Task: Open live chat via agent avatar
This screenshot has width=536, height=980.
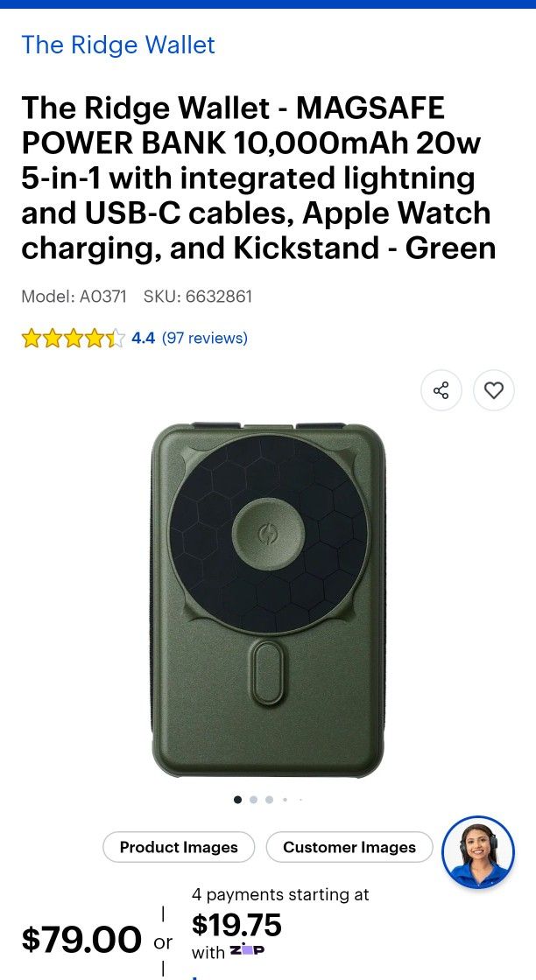Action: click(478, 852)
